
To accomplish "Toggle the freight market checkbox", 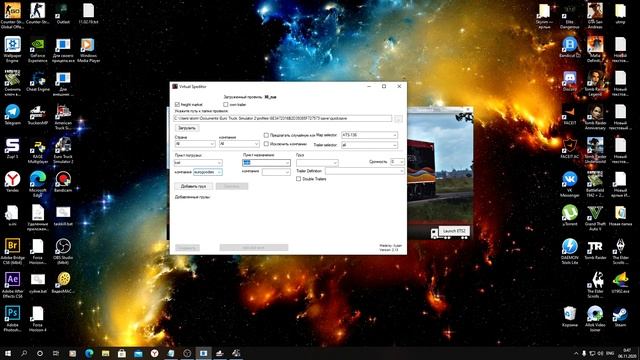I will 177,104.
